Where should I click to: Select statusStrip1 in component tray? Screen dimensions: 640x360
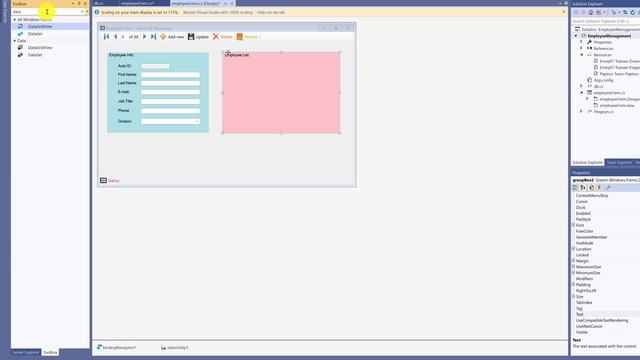[x=175, y=348]
